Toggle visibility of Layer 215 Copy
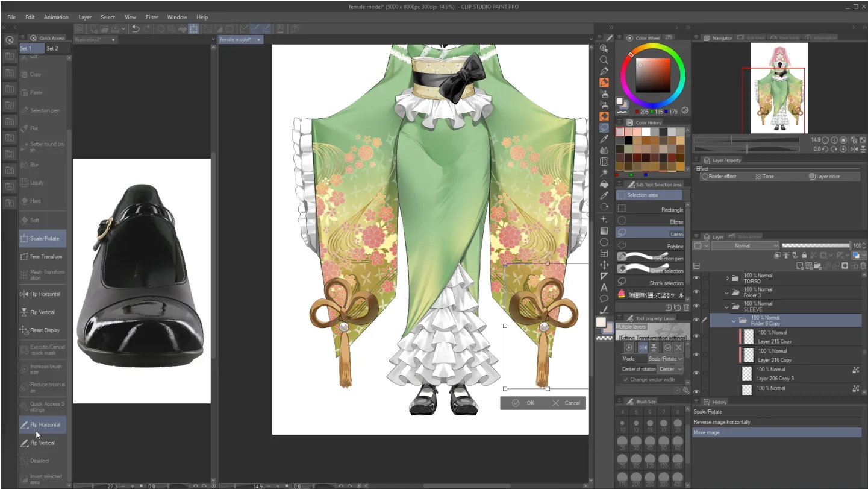The width and height of the screenshot is (868, 489). click(x=696, y=336)
